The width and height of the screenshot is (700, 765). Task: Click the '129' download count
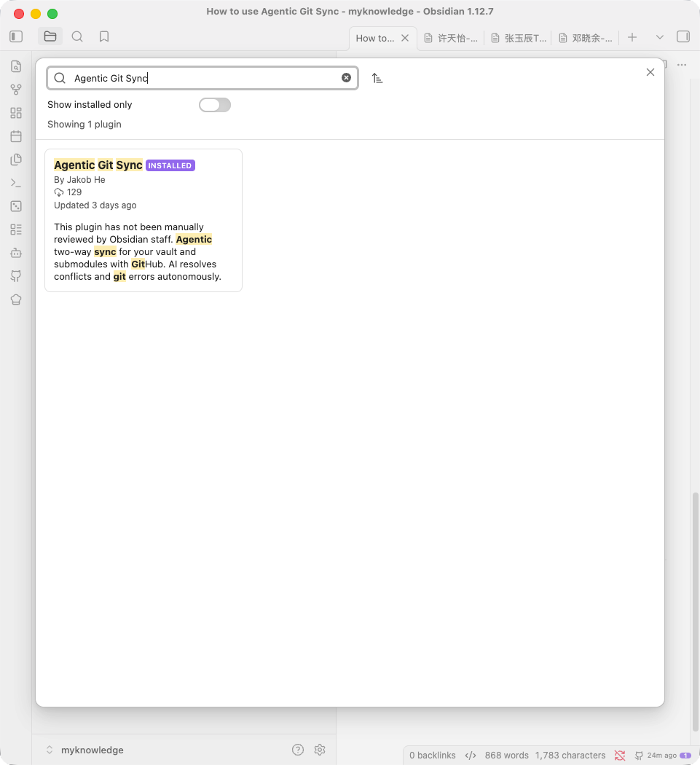click(x=74, y=192)
